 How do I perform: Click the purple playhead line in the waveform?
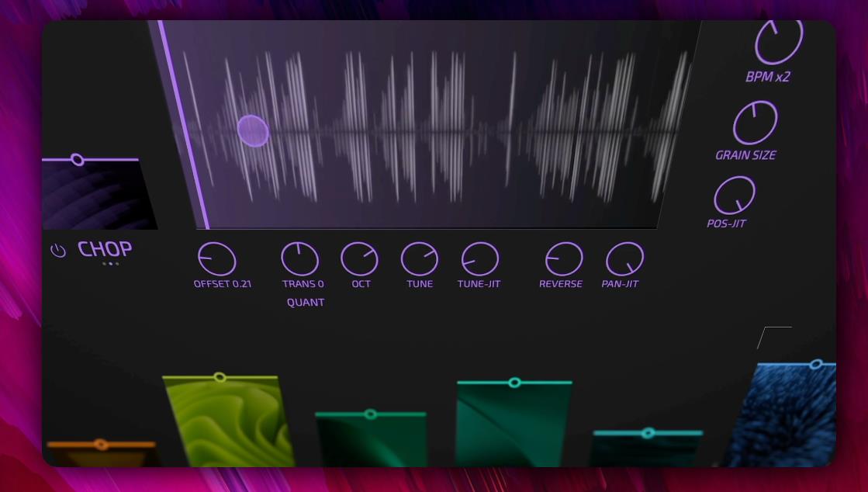(x=184, y=125)
